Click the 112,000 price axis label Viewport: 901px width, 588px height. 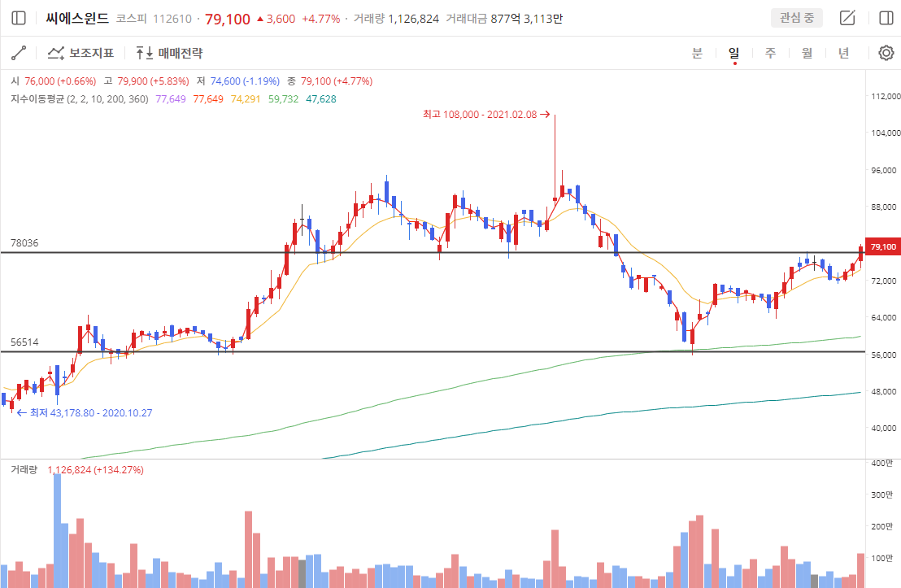(886, 96)
